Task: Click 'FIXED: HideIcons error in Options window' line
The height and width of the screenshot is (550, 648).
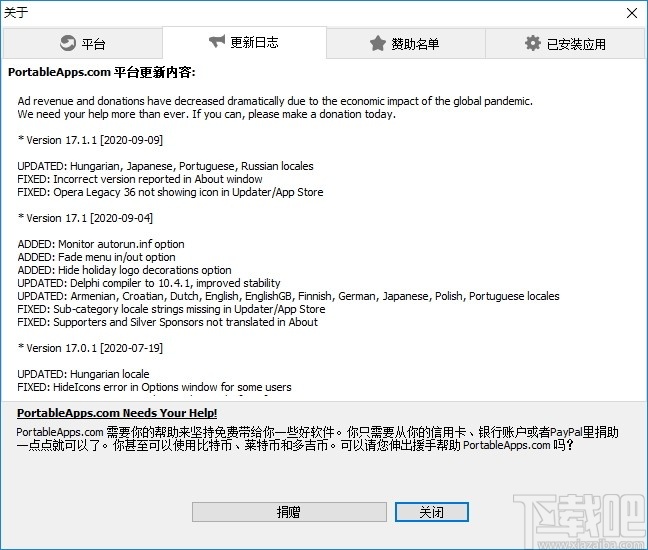Action: 154,387
